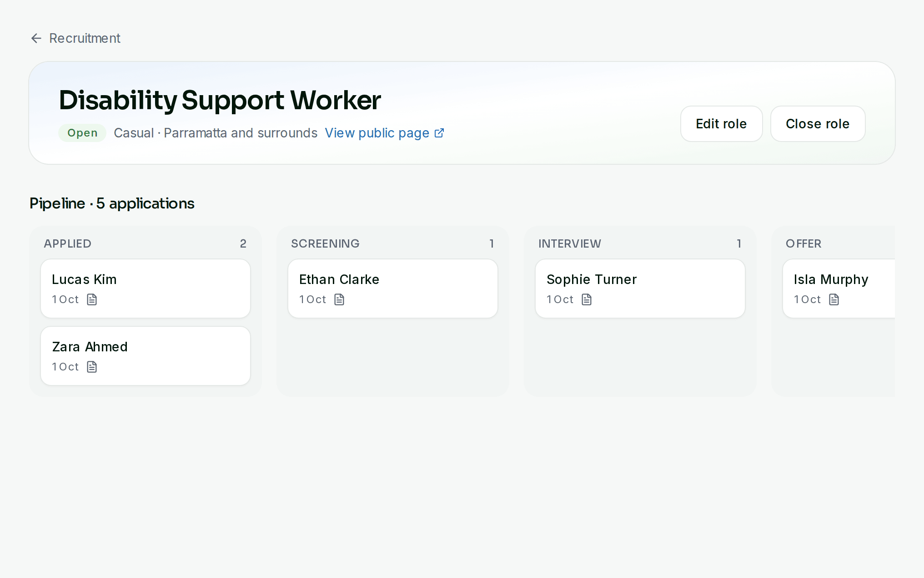Open Ethan Clarke's resume document icon
The height and width of the screenshot is (578, 924).
pos(339,299)
